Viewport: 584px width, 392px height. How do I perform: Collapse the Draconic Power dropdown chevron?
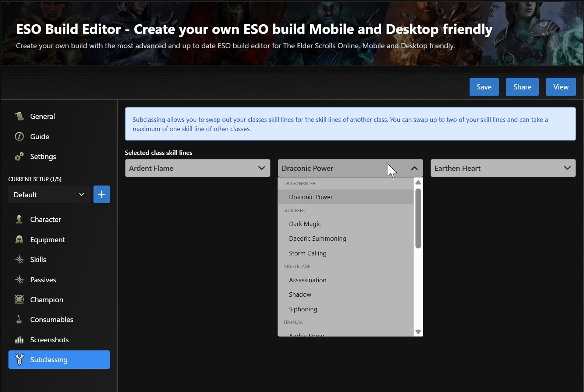[414, 168]
